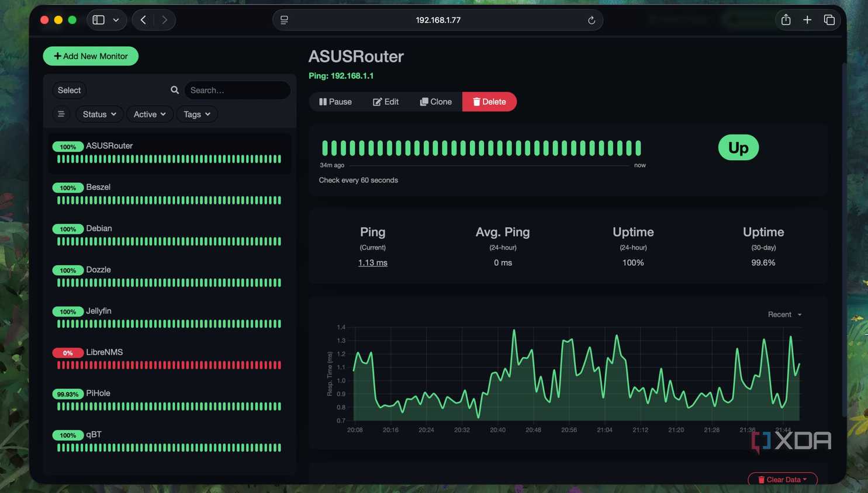868x493 pixels.
Task: Expand the Status filter dropdown
Action: coord(99,114)
